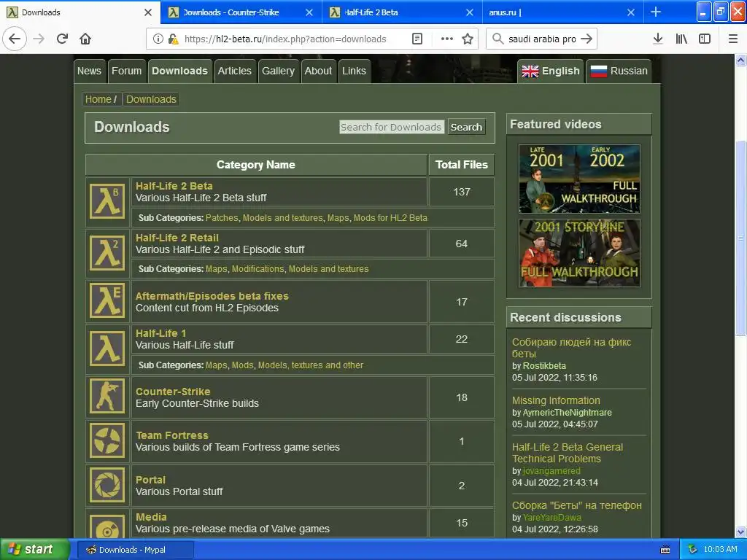Image resolution: width=747 pixels, height=560 pixels.
Task: Click the Half-Life 2 Beta category icon
Action: [107, 202]
